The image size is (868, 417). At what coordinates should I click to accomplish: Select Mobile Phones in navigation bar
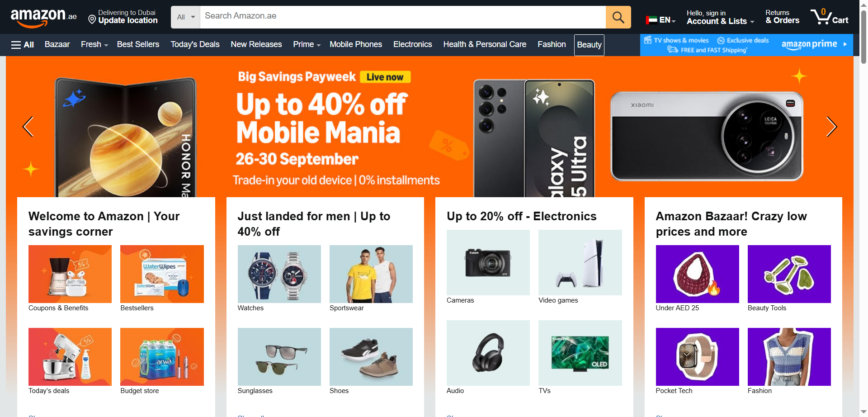(x=356, y=44)
